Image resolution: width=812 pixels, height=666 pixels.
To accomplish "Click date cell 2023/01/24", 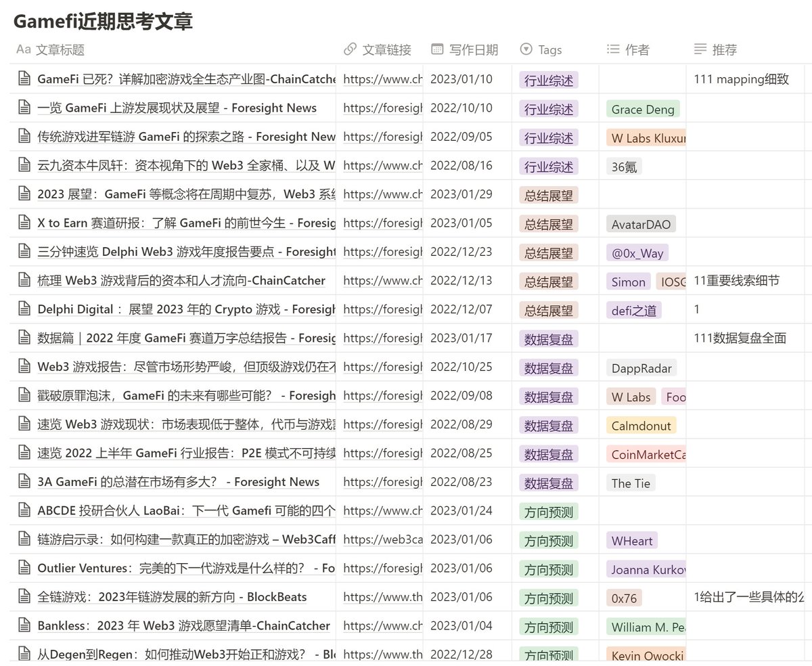I will (x=461, y=510).
